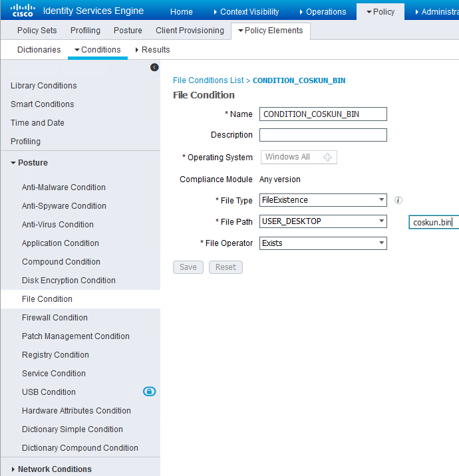This screenshot has height=476, width=459.
Task: Open the Policy menu
Action: pyautogui.click(x=381, y=12)
